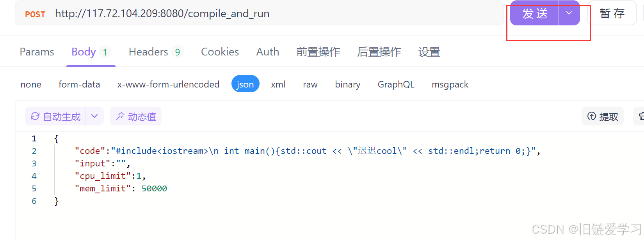
Task: Open the 前置操作 pre-request tab
Action: tap(318, 52)
